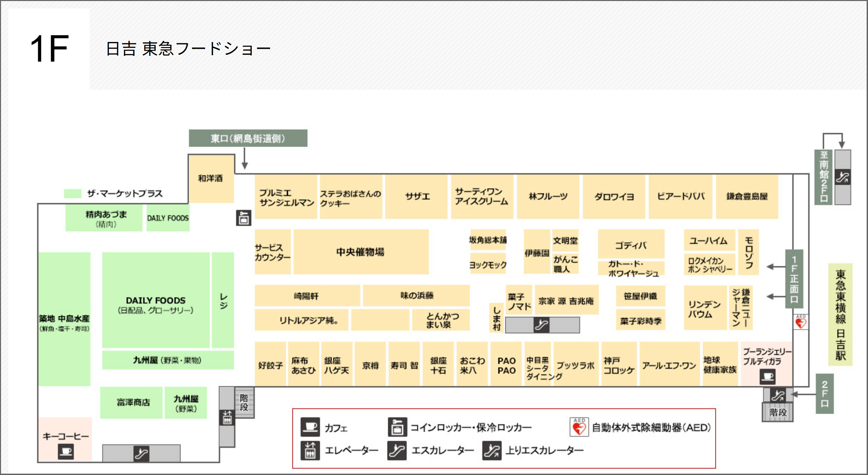
Task: Click the escalator legend icon
Action: click(x=397, y=450)
